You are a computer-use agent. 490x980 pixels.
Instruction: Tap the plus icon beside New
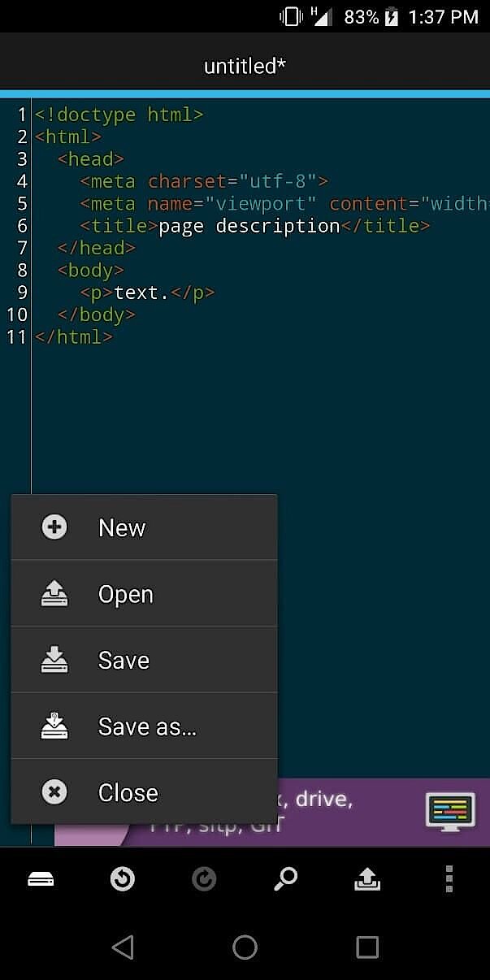tap(54, 527)
